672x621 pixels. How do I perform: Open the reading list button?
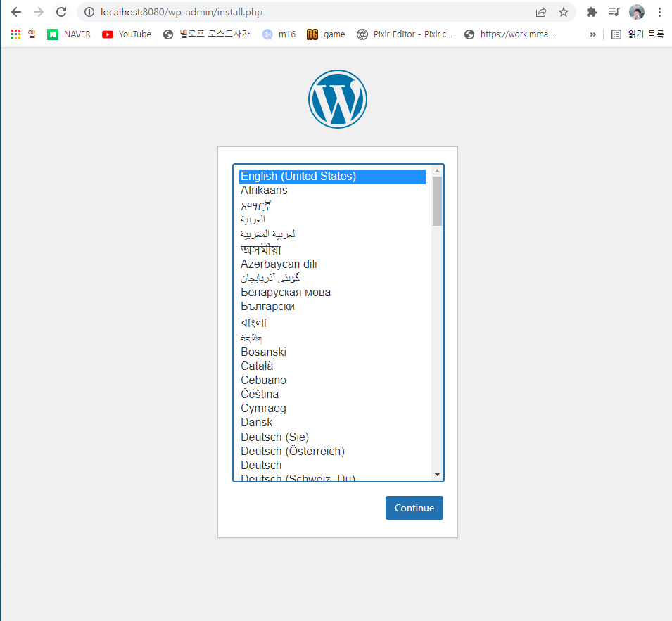coord(638,34)
